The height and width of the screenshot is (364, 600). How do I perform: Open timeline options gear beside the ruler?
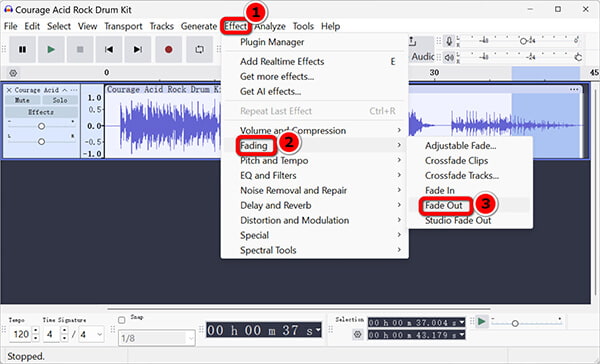[x=13, y=73]
